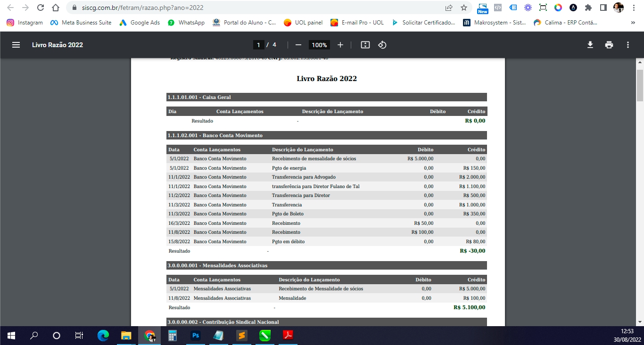Print the Livro Razão document
Image resolution: width=644 pixels, height=345 pixels.
coord(609,45)
